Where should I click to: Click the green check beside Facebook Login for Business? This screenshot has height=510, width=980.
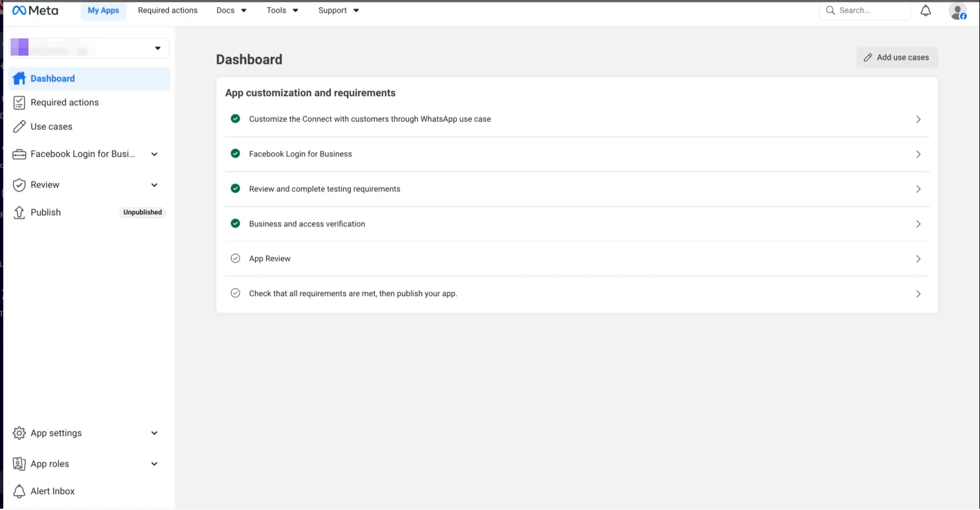(x=235, y=154)
